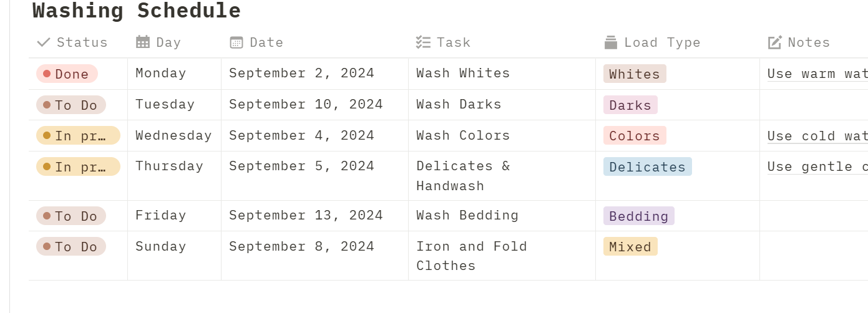
Task: Click the Task column checklist icon
Action: [423, 42]
